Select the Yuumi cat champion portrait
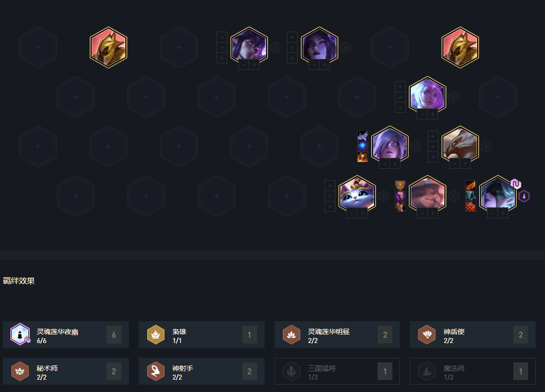Screen dimensions: 545x392 point(357,195)
